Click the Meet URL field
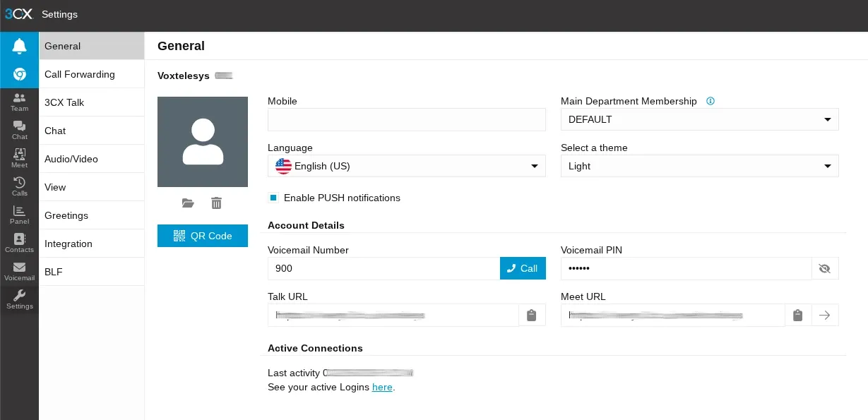 pos(672,316)
